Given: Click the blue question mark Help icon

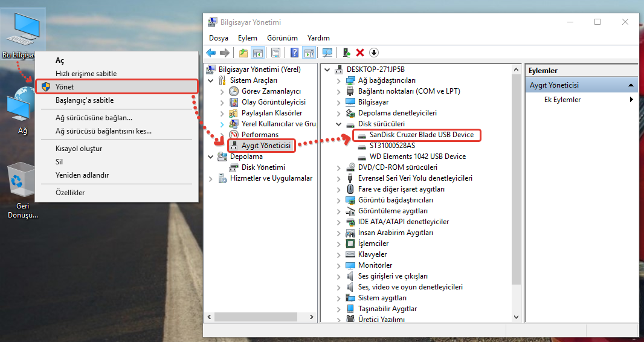Looking at the screenshot, I should pos(295,53).
